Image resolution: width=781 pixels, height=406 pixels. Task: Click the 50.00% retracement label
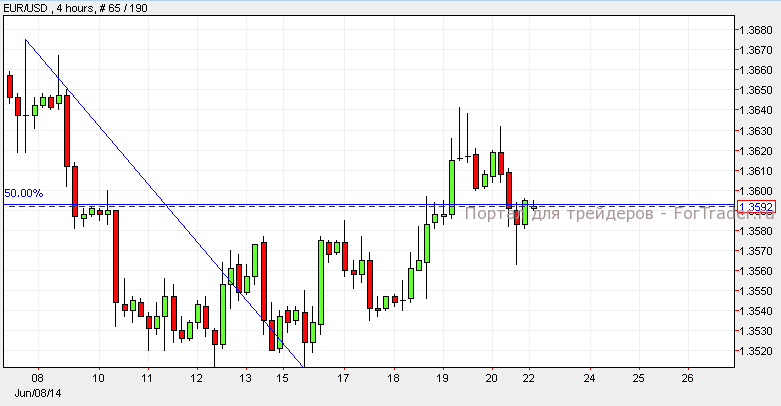point(23,193)
